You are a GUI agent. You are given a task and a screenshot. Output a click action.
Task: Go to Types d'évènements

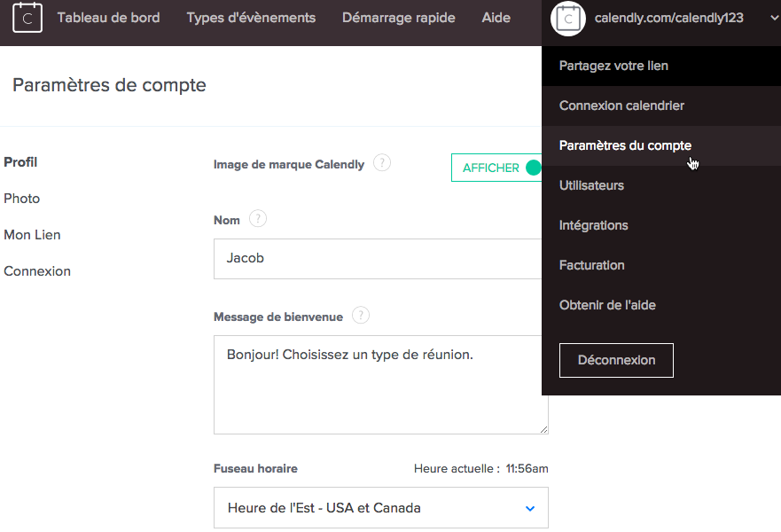pos(251,18)
